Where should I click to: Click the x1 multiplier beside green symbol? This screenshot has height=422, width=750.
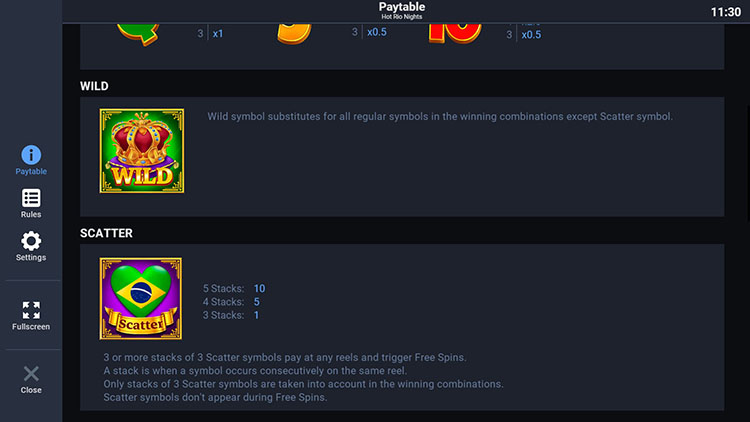coord(218,34)
